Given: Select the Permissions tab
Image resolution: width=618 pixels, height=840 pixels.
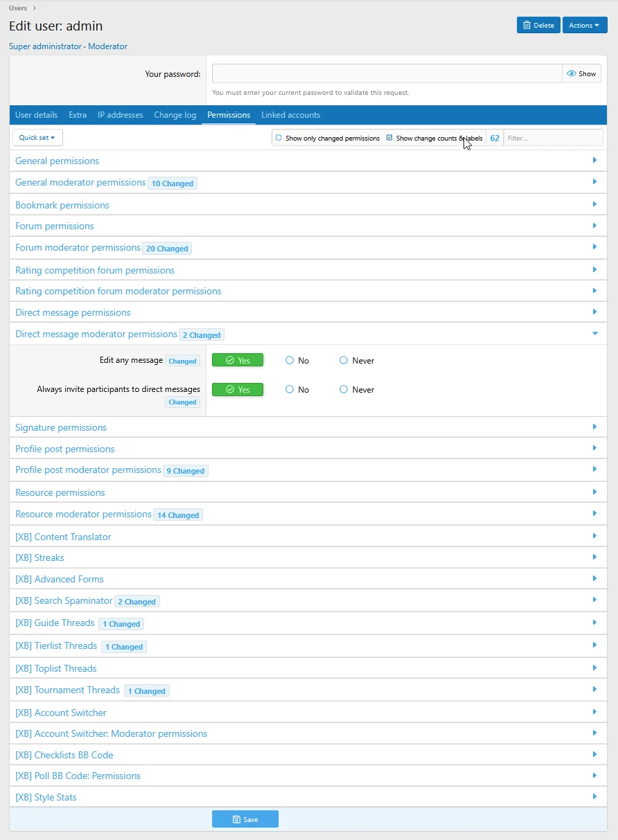Looking at the screenshot, I should click(x=229, y=115).
